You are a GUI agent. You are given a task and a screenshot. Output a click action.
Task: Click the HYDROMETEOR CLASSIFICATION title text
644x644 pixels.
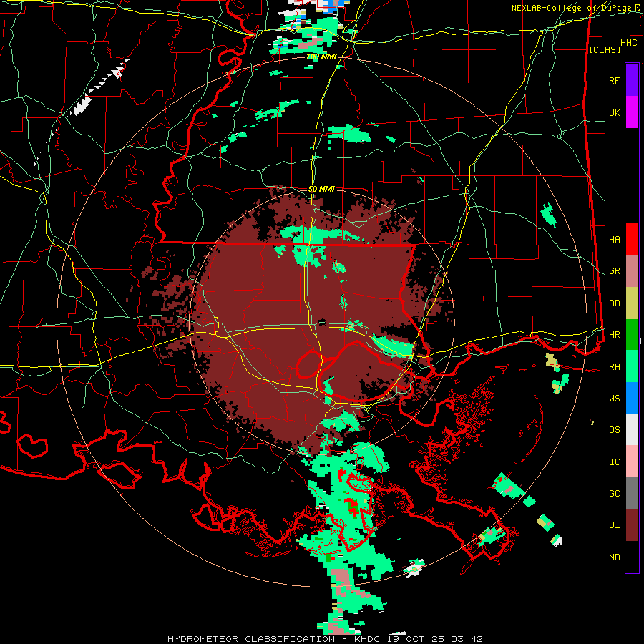(251, 639)
